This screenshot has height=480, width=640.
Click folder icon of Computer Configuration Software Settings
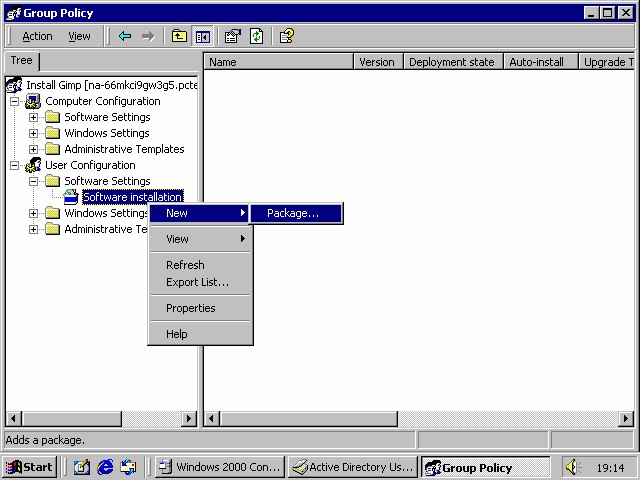52,117
